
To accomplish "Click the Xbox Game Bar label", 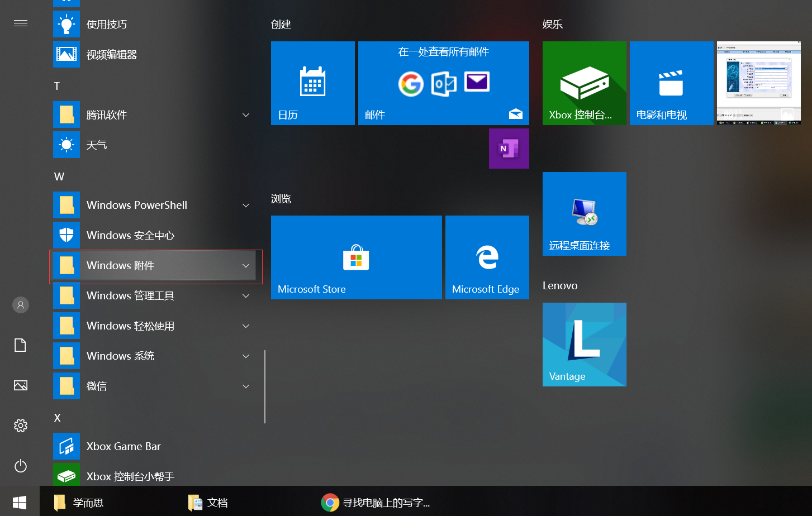I will pyautogui.click(x=124, y=447).
